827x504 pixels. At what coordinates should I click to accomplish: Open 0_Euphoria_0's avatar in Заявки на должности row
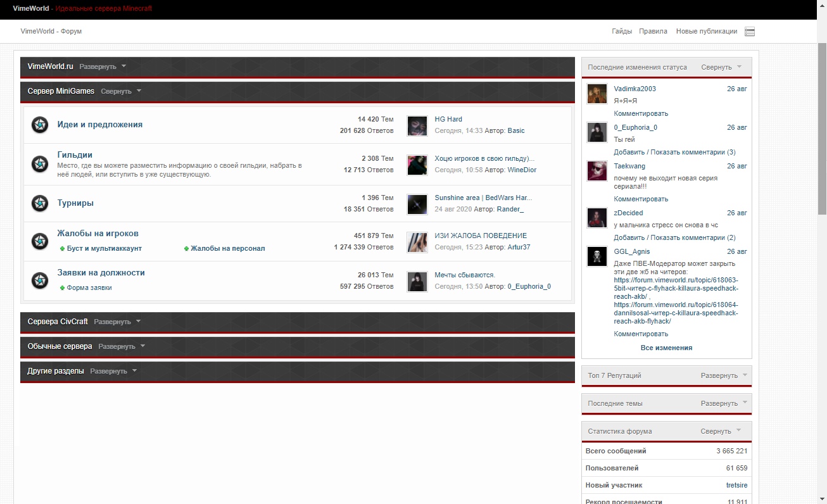point(417,281)
